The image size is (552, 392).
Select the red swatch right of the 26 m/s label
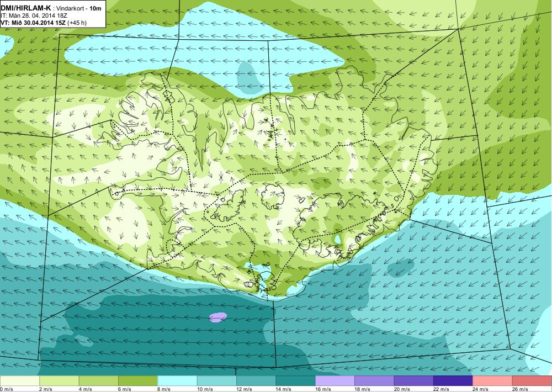pyautogui.click(x=532, y=381)
